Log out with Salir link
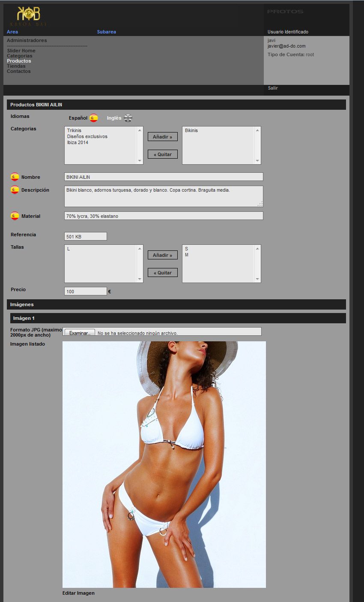Screen dimensions: 364x602 pyautogui.click(x=273, y=88)
